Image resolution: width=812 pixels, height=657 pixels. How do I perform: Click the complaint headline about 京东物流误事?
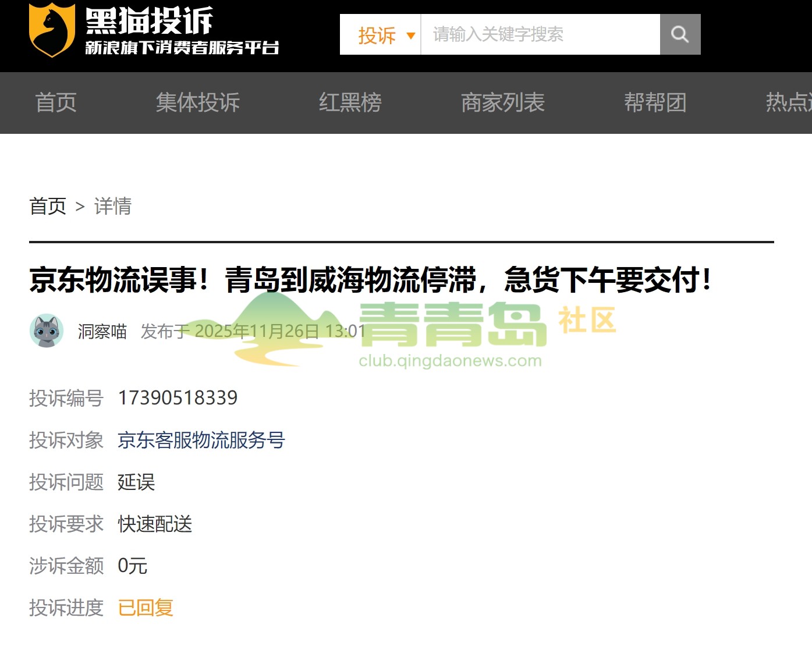point(370,280)
